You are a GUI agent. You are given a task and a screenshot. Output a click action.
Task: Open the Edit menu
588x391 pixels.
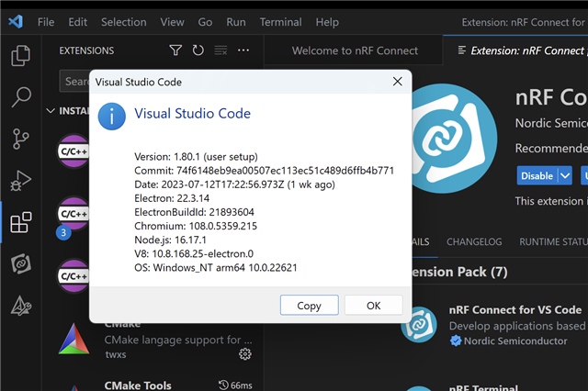pyautogui.click(x=77, y=22)
